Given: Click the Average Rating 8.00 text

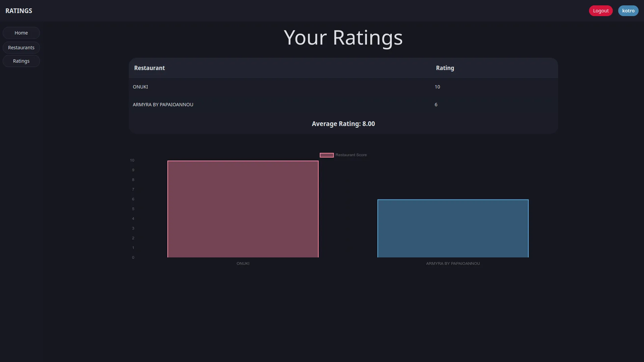Looking at the screenshot, I should click(343, 123).
